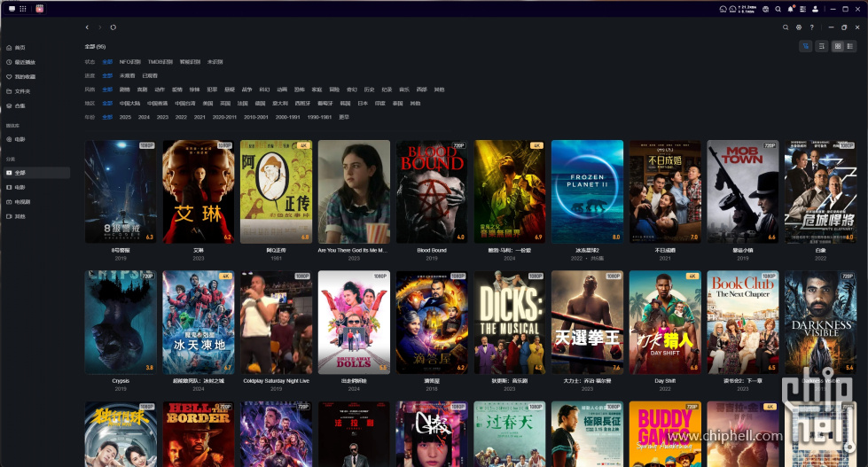Filter year range 1990-1981

point(319,117)
